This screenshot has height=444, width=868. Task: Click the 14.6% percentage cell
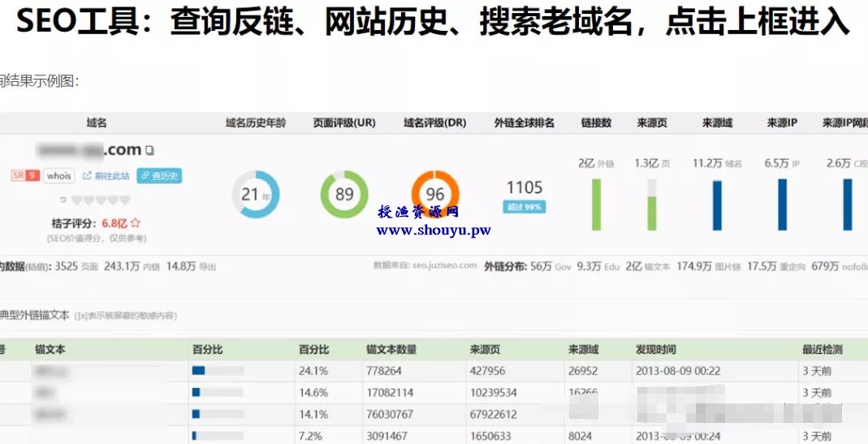point(313,393)
